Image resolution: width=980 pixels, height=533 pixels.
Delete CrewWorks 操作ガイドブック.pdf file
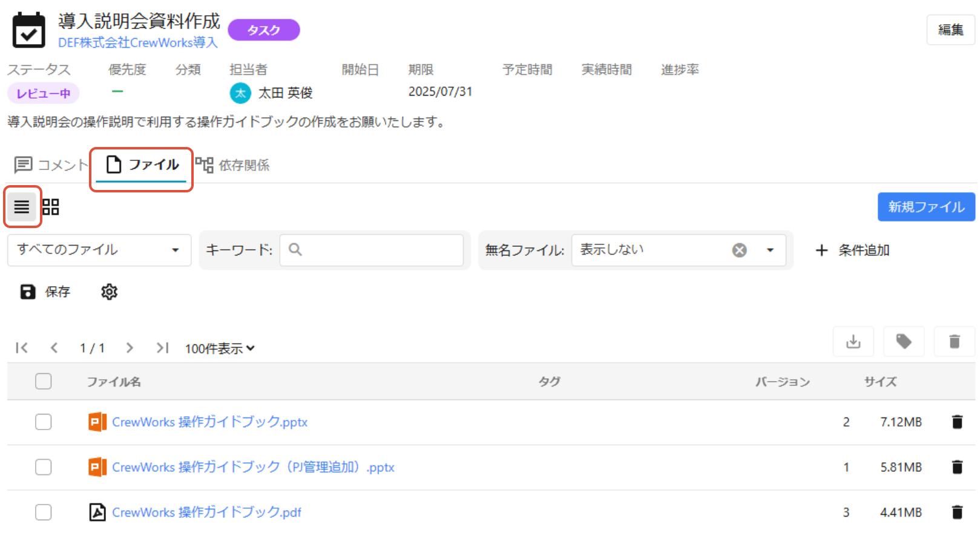click(957, 512)
